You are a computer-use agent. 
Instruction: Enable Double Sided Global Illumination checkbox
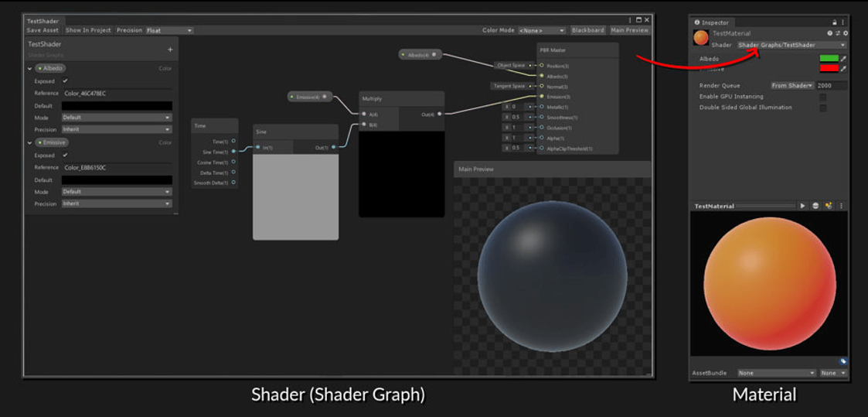pyautogui.click(x=823, y=108)
